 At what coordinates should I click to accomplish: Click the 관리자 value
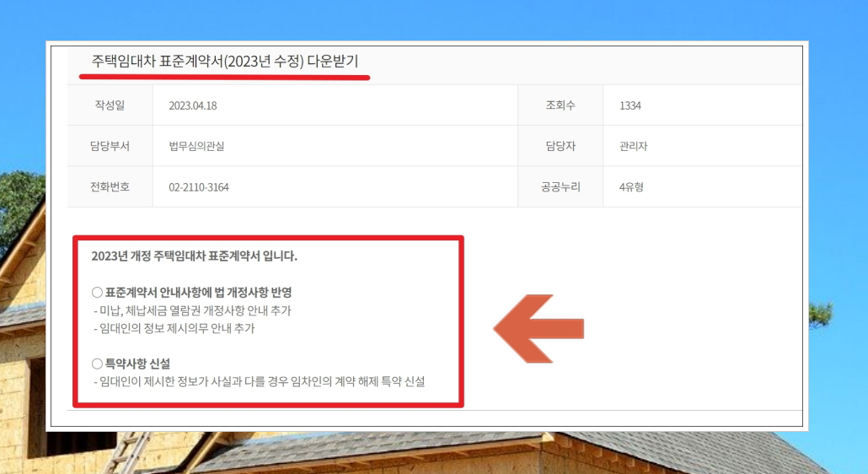[633, 146]
